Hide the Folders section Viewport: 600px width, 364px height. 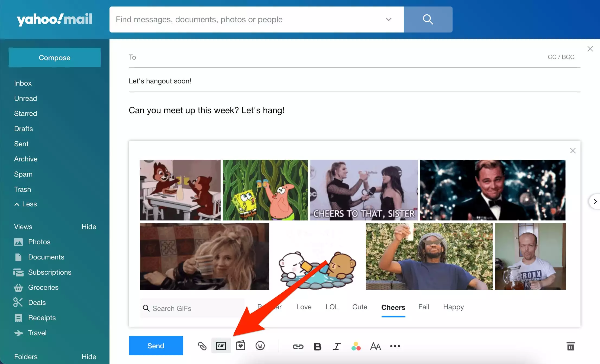click(x=89, y=357)
